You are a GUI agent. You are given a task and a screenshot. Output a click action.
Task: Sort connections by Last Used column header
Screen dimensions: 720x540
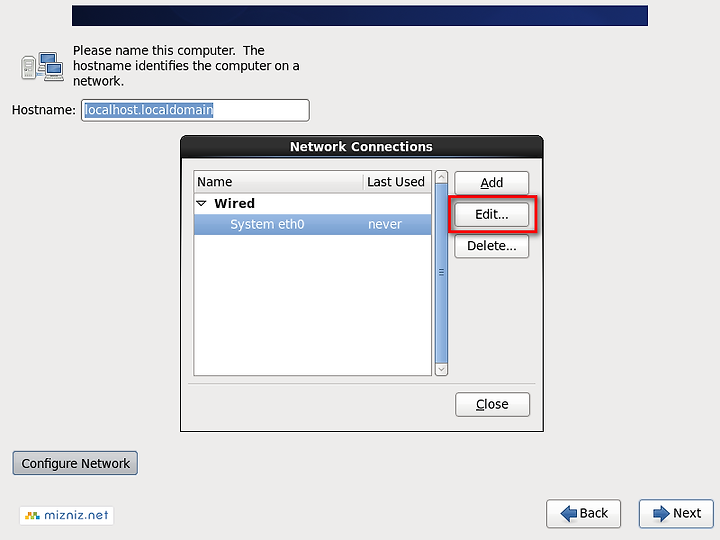(397, 182)
